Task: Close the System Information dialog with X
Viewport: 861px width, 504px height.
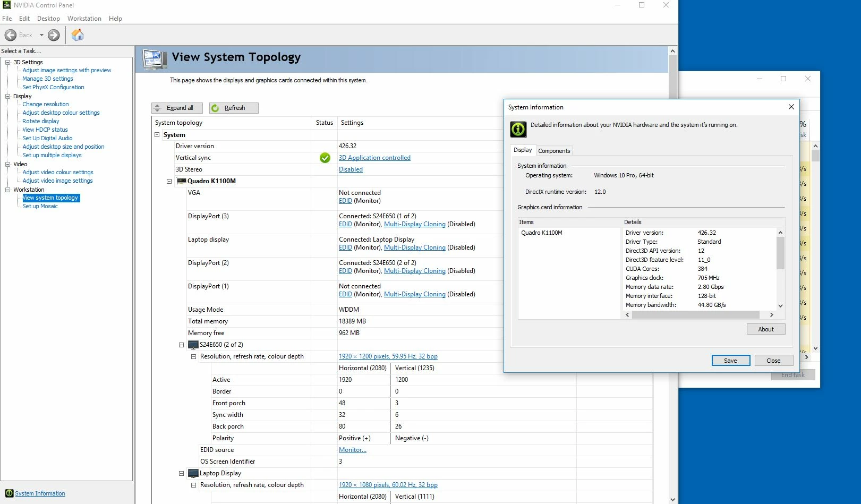Action: click(x=791, y=107)
